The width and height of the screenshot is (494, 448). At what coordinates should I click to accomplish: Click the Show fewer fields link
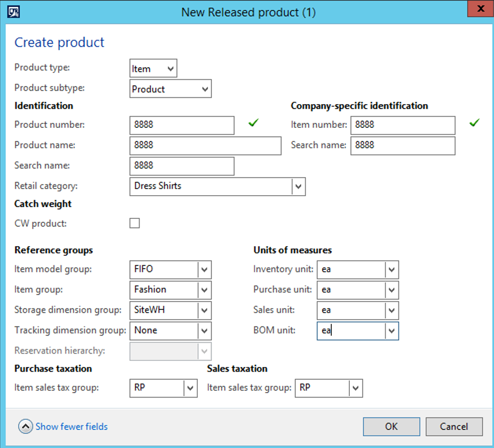[x=71, y=427]
